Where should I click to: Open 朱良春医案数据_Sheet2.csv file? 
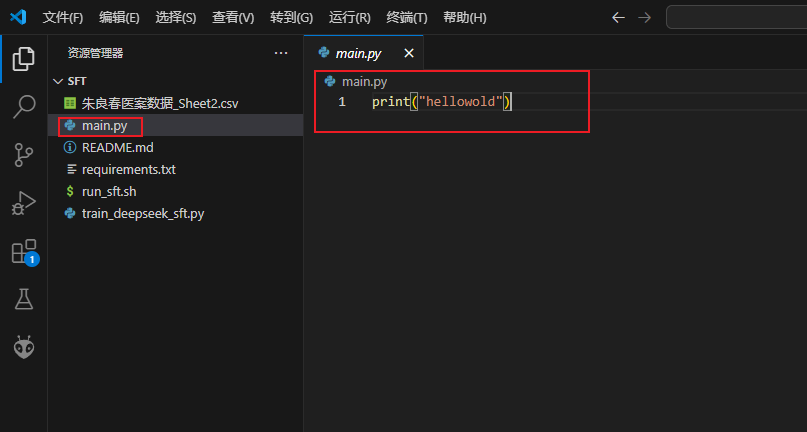tap(176, 103)
